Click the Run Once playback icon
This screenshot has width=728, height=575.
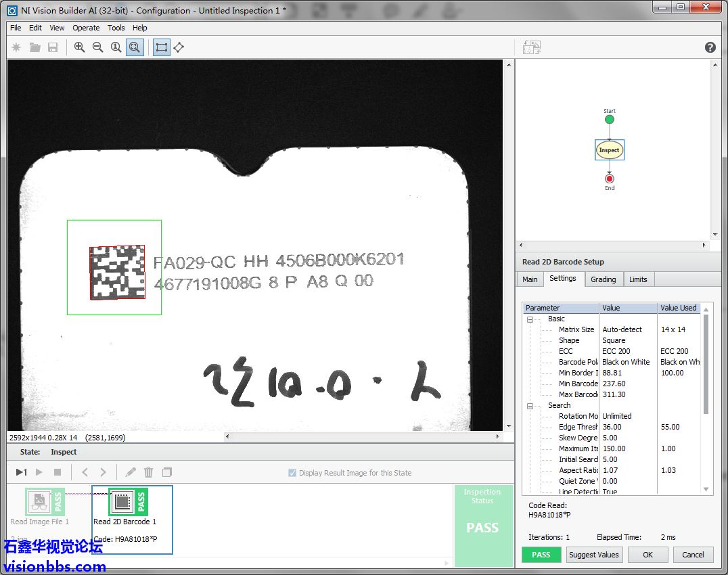point(22,472)
